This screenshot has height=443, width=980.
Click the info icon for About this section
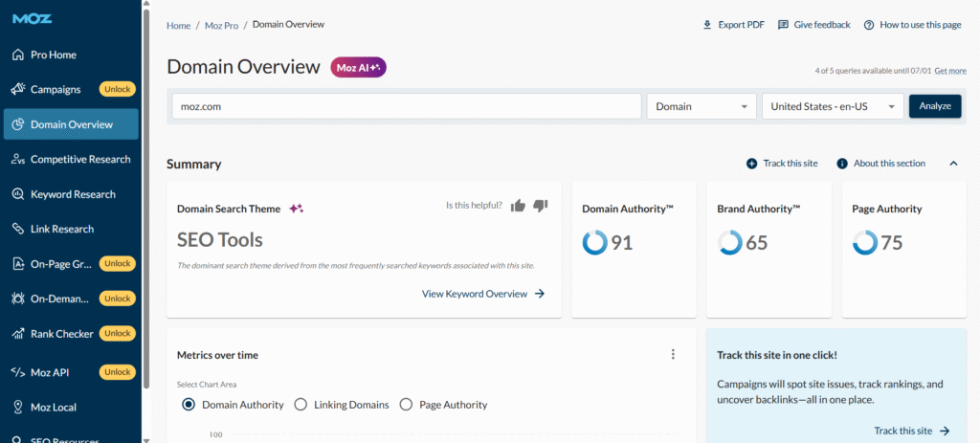click(x=842, y=164)
